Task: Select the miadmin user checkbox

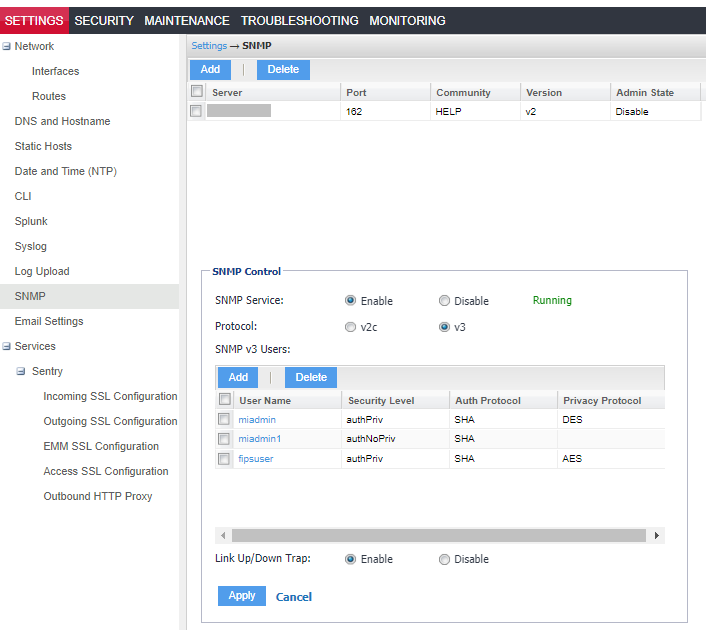Action: point(224,420)
